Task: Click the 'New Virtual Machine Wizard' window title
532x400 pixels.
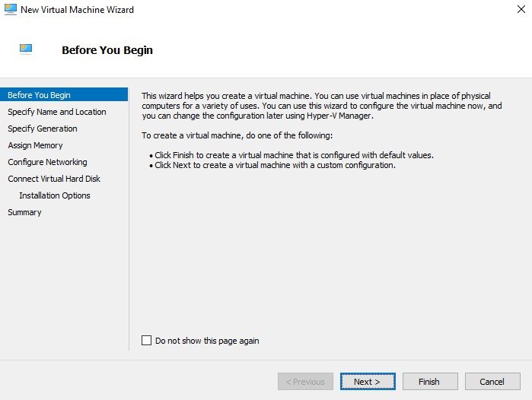Action: click(77, 9)
